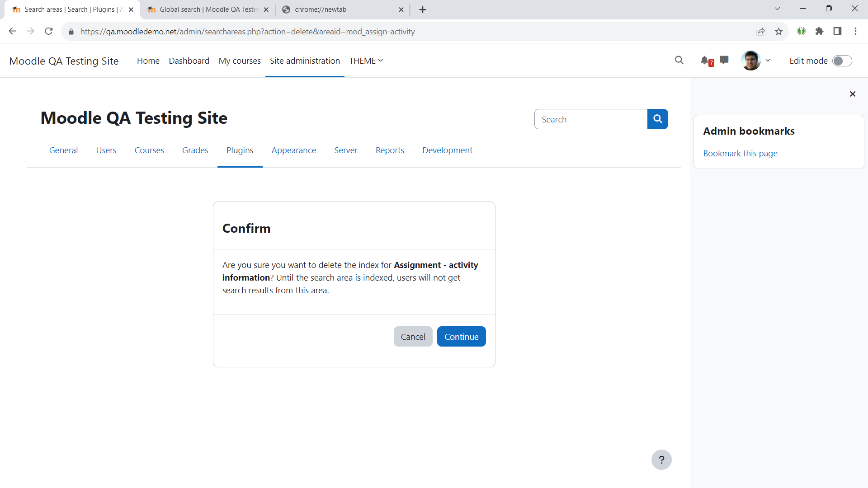
Task: Click Bookmark this page link
Action: (x=740, y=153)
